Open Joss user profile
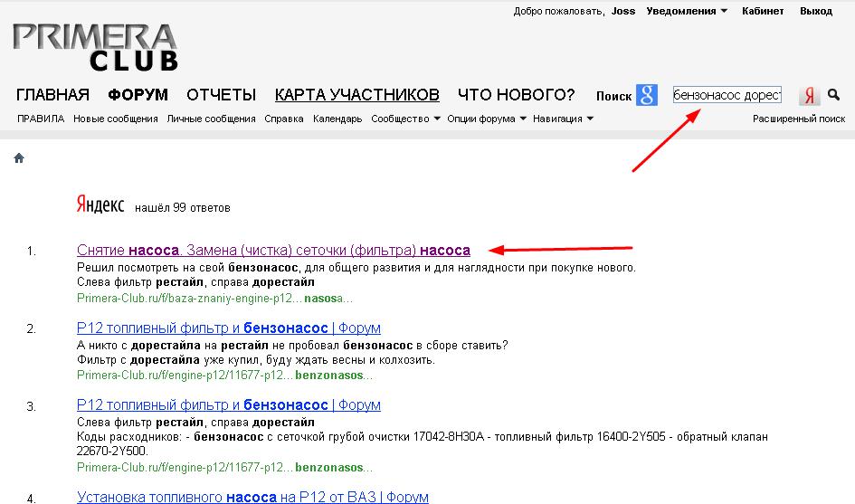 [623, 11]
